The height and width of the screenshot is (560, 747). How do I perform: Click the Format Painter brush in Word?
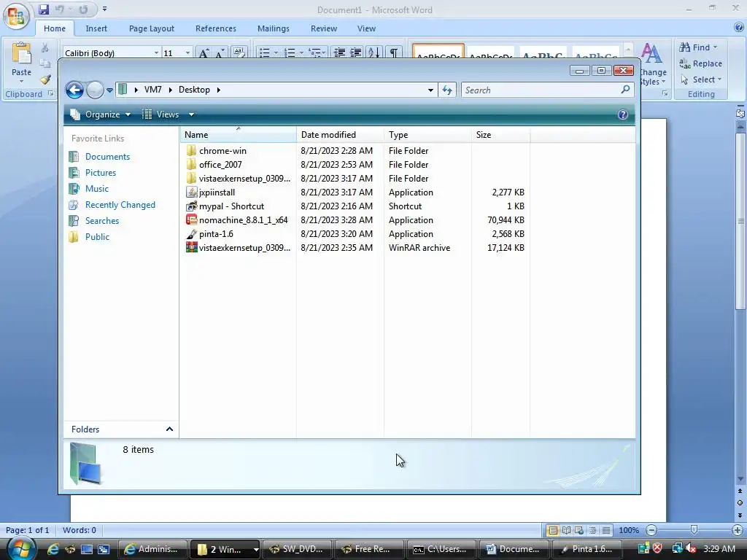pyautogui.click(x=45, y=79)
